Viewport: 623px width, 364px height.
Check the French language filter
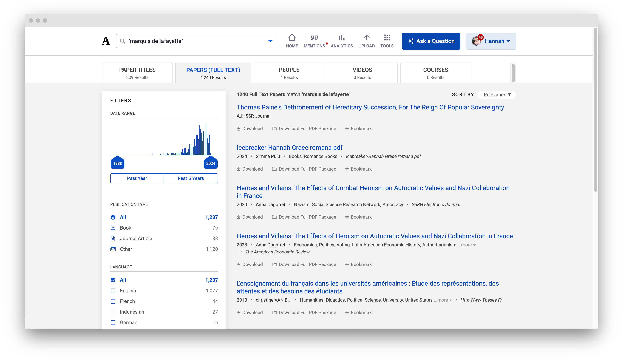[113, 301]
